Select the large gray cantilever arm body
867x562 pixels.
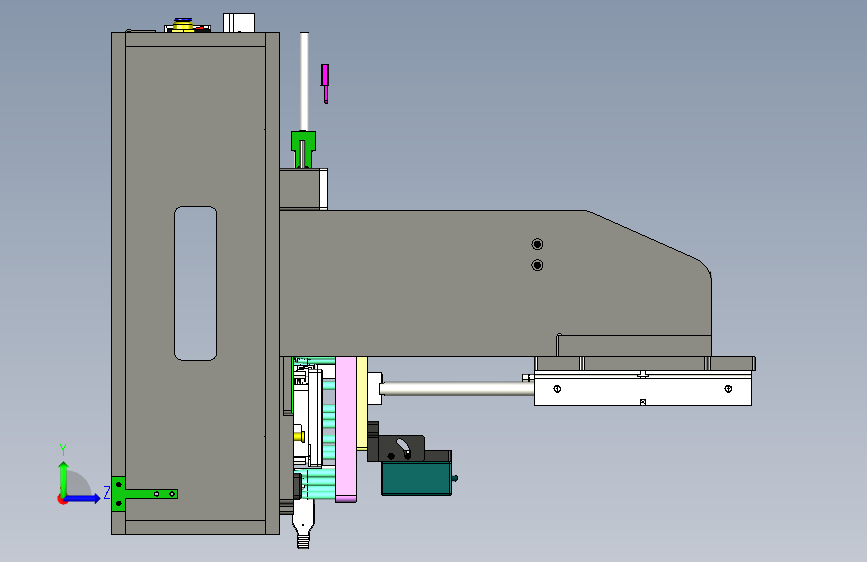pyautogui.click(x=495, y=283)
